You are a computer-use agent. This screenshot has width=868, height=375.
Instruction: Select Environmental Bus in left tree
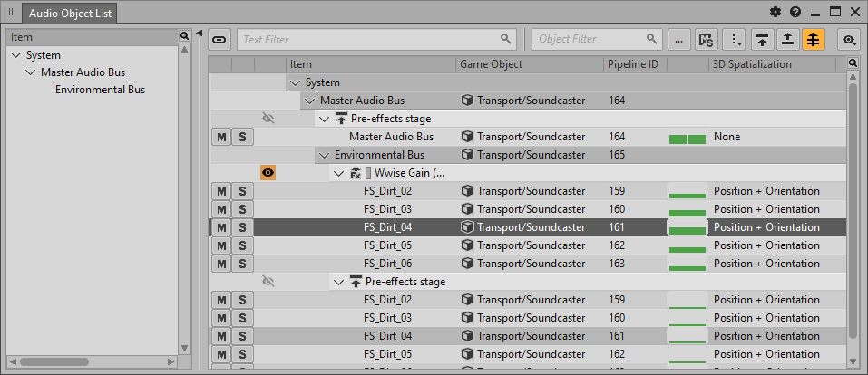point(100,90)
